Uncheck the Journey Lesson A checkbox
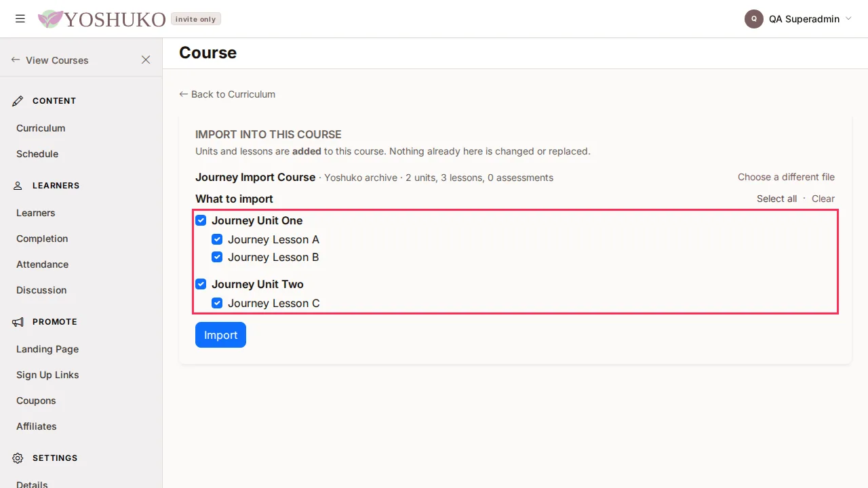The width and height of the screenshot is (868, 488). pyautogui.click(x=217, y=239)
